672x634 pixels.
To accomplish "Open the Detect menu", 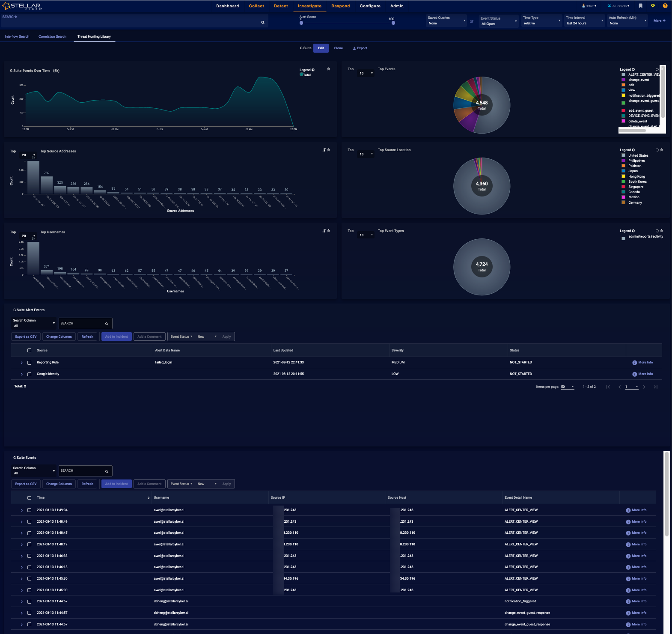I will click(281, 6).
